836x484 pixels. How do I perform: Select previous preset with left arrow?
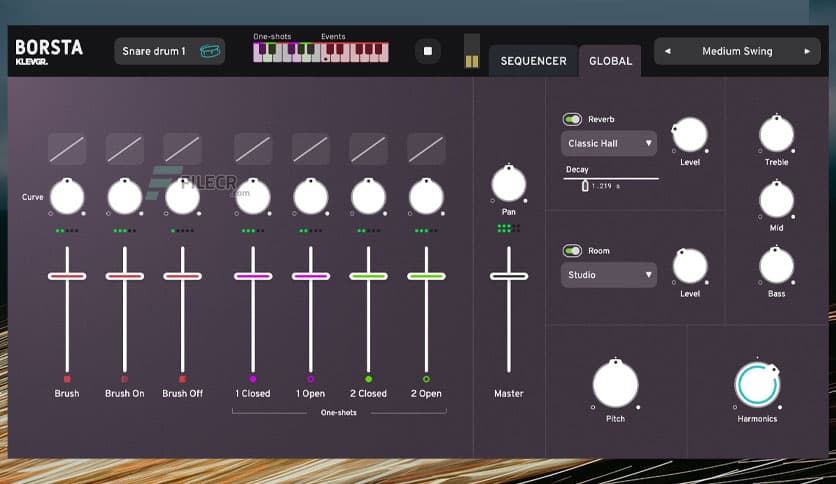tap(668, 51)
